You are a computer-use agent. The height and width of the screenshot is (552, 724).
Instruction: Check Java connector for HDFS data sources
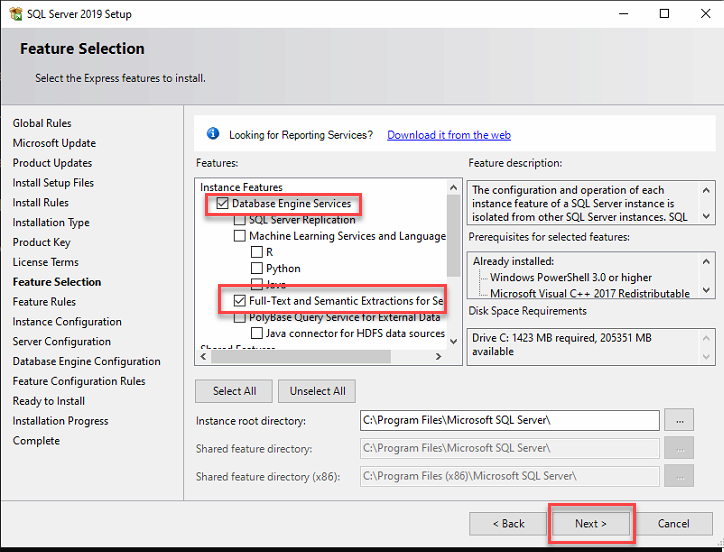point(257,333)
